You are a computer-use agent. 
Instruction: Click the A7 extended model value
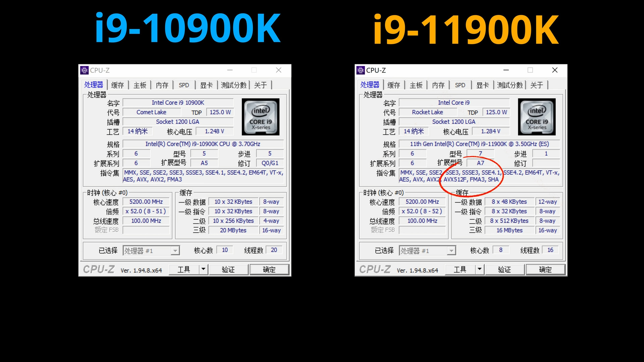tap(480, 163)
